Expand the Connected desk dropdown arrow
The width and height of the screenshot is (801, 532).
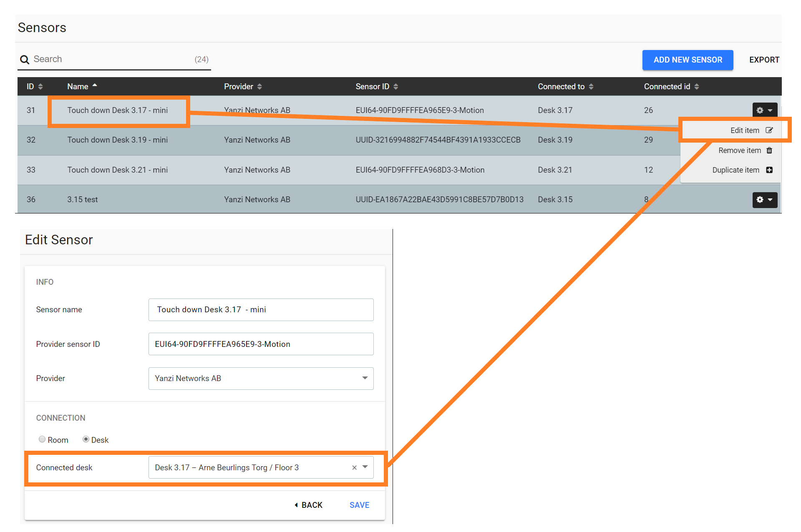(365, 467)
